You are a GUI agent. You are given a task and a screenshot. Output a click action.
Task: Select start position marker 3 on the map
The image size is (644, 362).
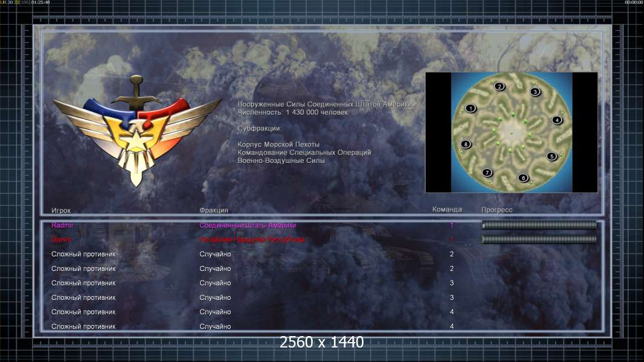(535, 92)
